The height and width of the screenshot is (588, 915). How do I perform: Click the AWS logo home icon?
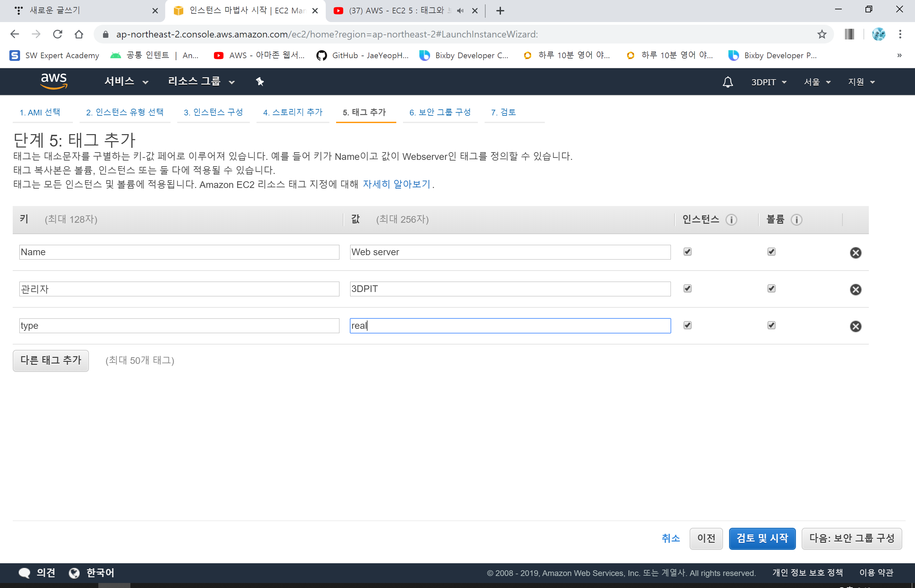(x=54, y=81)
